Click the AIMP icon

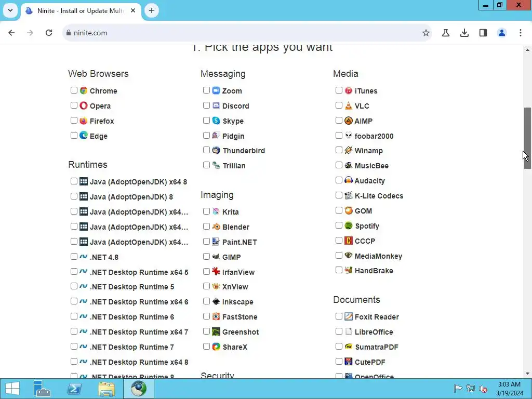tap(349, 121)
